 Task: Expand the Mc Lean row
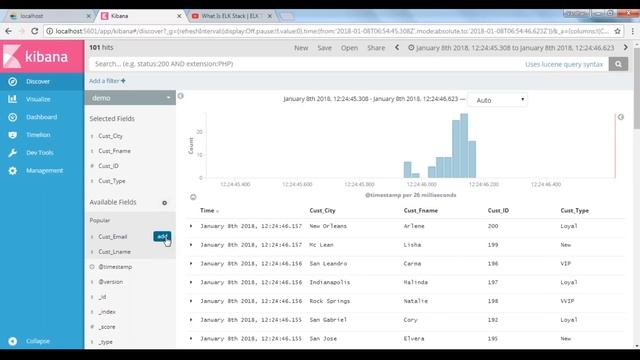pos(191,245)
